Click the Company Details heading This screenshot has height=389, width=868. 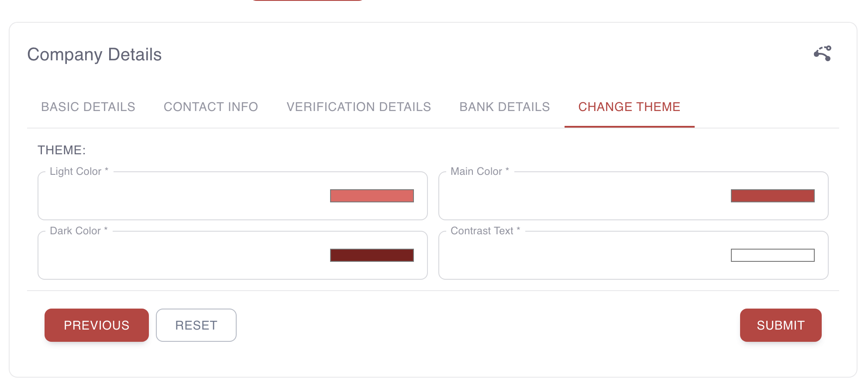point(94,55)
